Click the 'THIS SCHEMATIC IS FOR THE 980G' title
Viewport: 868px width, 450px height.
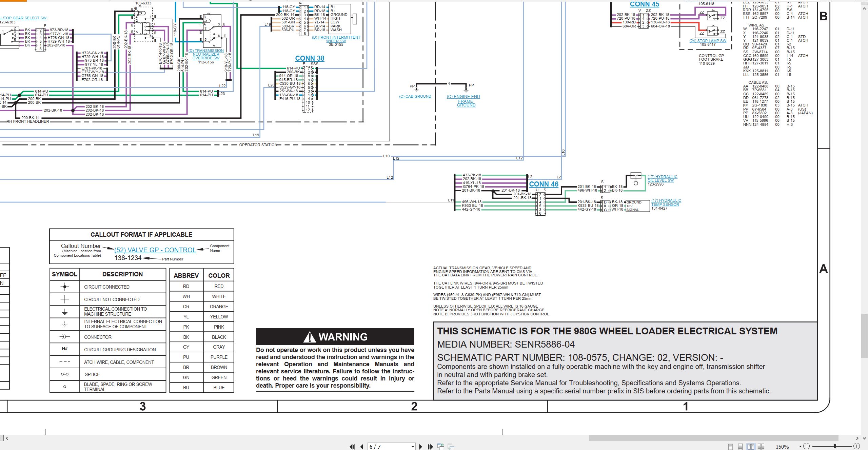point(607,331)
